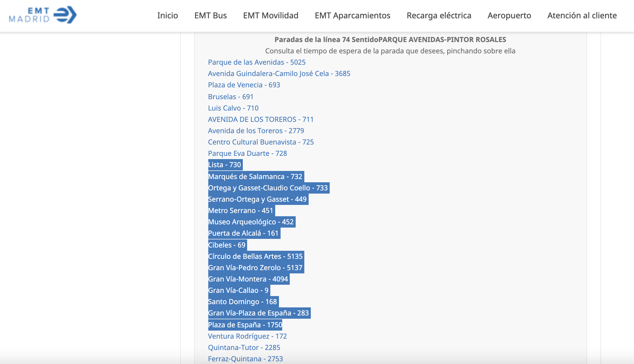
Task: Select Recarga eléctrica in navigation
Action: click(439, 16)
